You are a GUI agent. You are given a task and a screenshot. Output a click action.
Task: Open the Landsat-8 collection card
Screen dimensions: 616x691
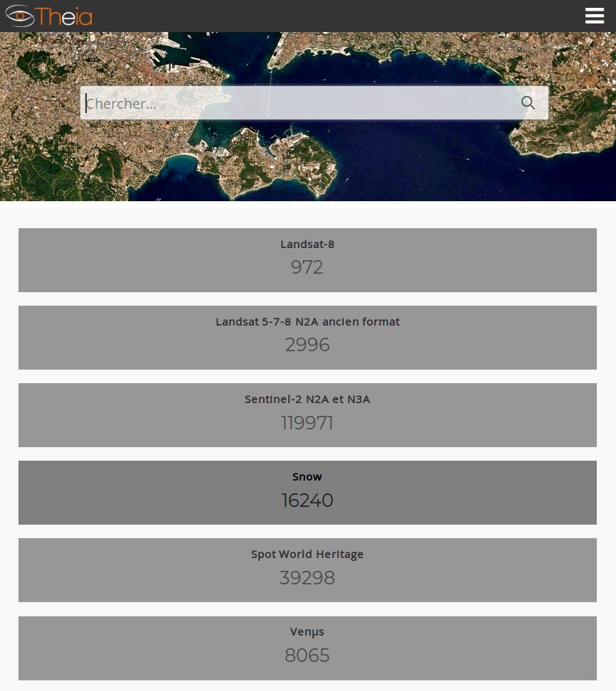pos(307,260)
